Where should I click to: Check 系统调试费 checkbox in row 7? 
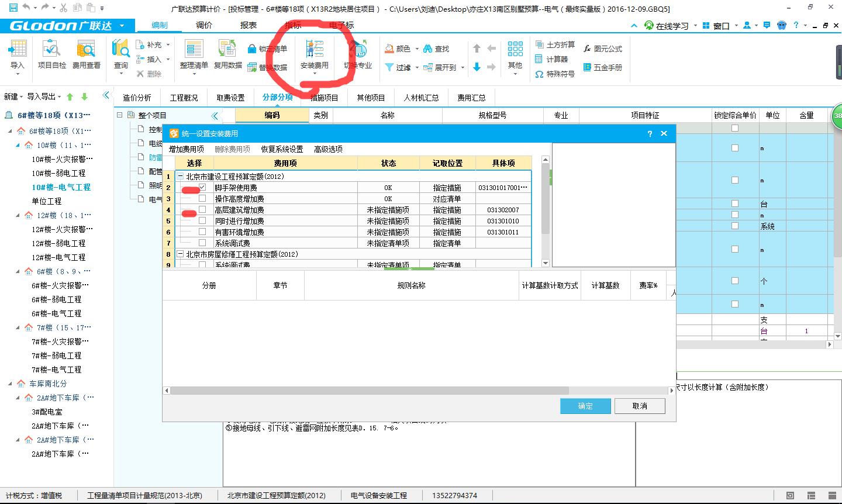202,243
